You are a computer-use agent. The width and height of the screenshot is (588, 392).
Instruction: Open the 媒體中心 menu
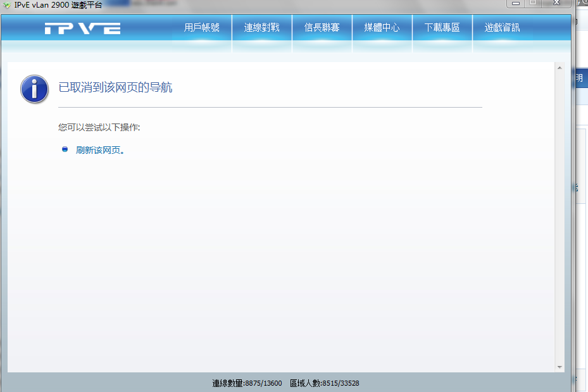pyautogui.click(x=382, y=28)
